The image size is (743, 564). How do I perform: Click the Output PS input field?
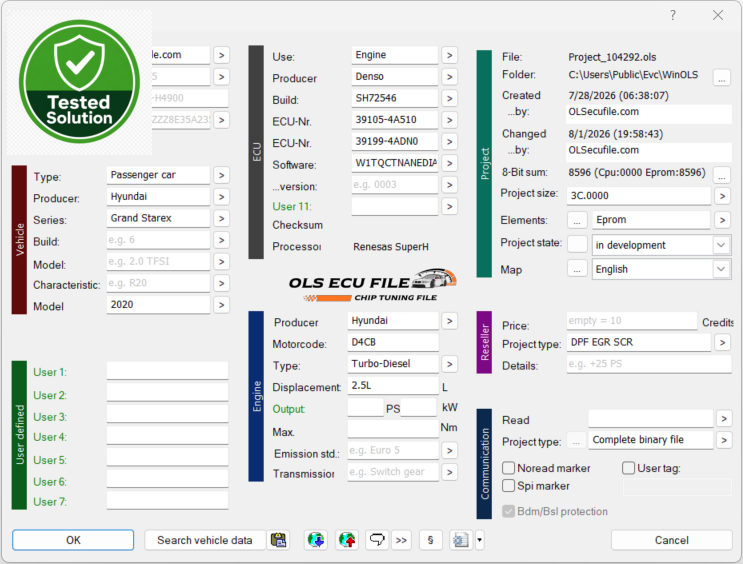pos(365,407)
